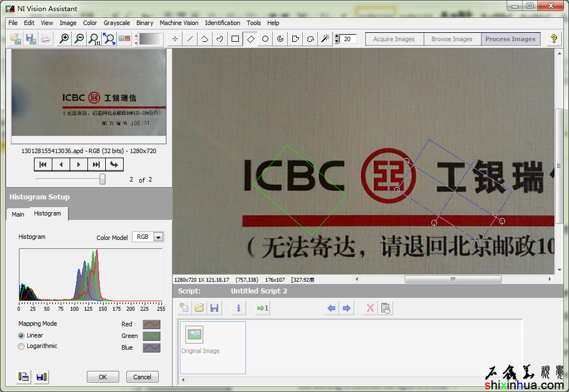Select the Zoom In tool

click(x=64, y=39)
